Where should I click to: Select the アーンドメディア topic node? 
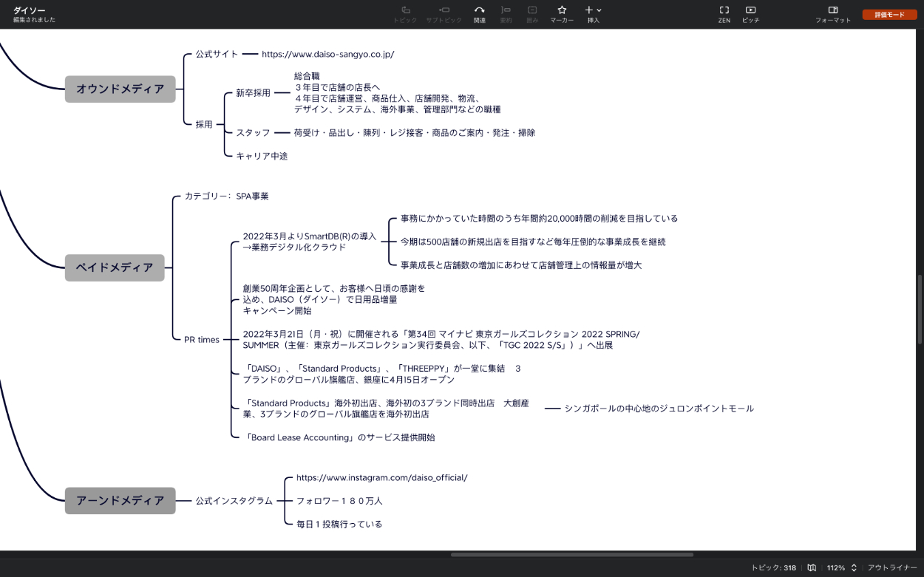(120, 500)
